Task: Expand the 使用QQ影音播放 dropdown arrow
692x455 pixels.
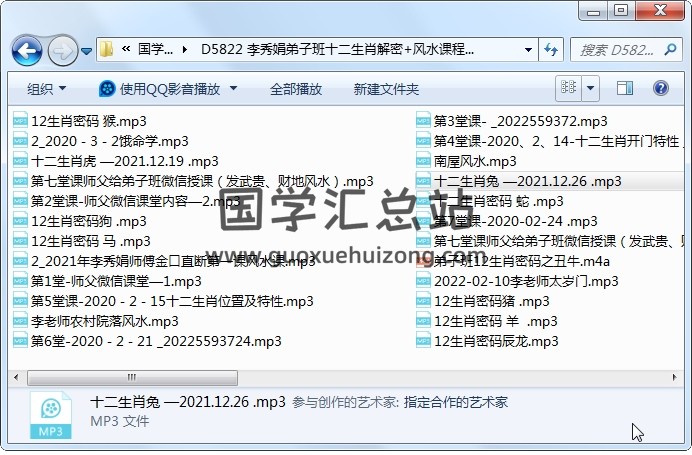Action: click(x=233, y=88)
